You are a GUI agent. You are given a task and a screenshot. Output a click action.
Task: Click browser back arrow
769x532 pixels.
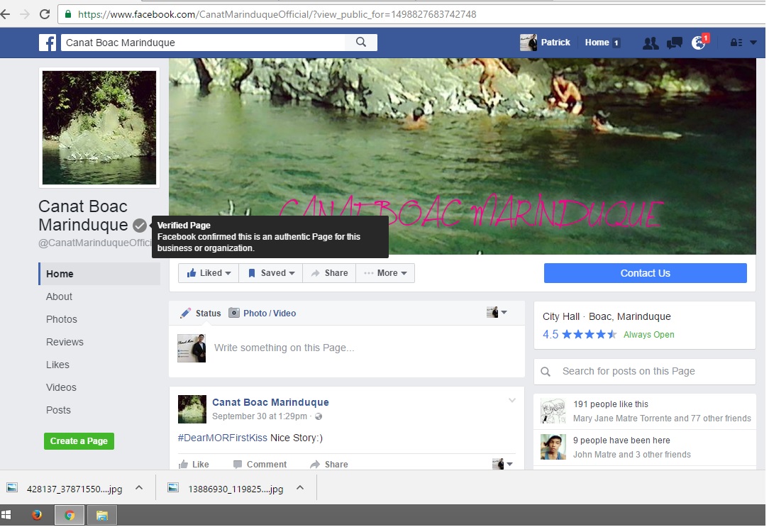[x=6, y=14]
